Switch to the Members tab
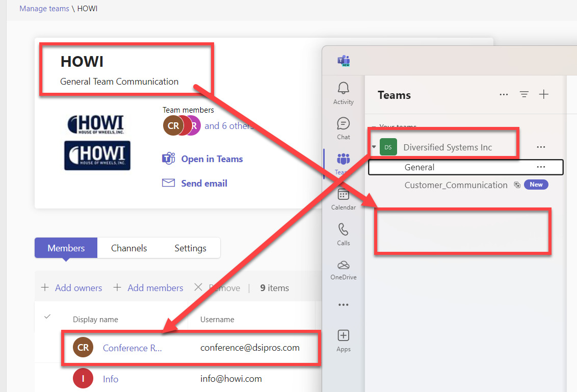Image resolution: width=577 pixels, height=392 pixels. click(x=66, y=248)
